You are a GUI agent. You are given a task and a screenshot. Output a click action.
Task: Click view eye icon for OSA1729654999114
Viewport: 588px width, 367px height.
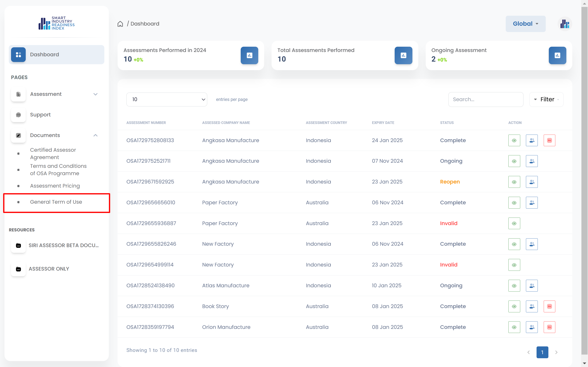tap(514, 265)
